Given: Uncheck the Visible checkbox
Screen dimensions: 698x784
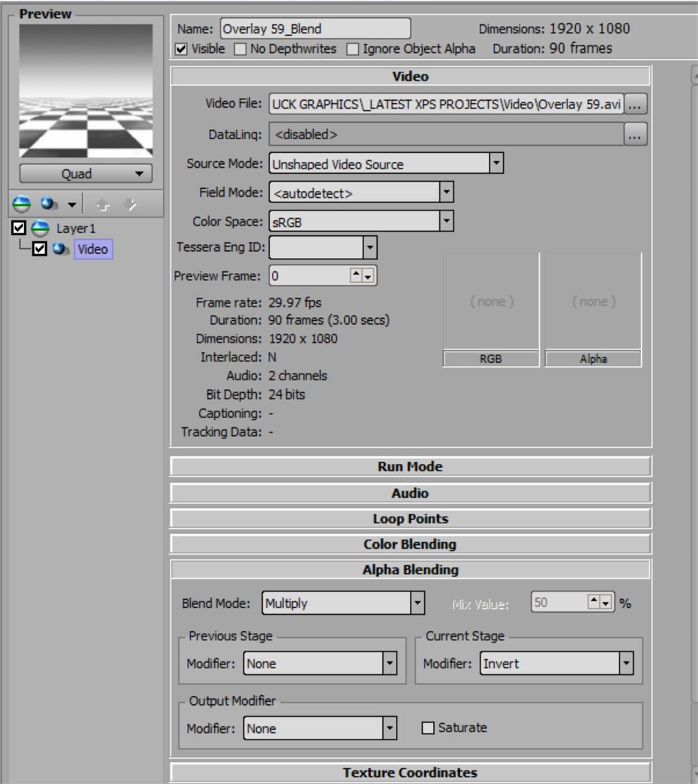Looking at the screenshot, I should tap(182, 49).
